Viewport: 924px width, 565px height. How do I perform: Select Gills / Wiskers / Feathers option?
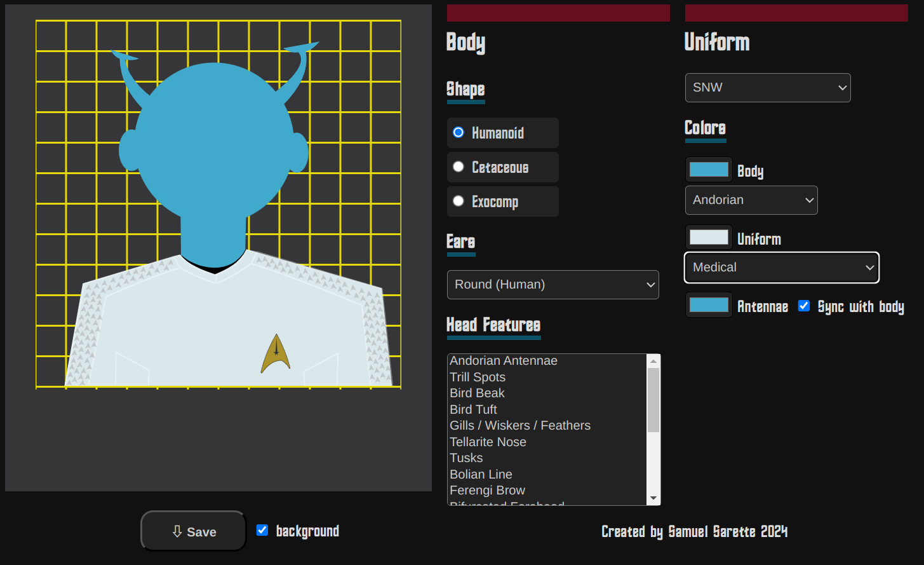pos(547,426)
